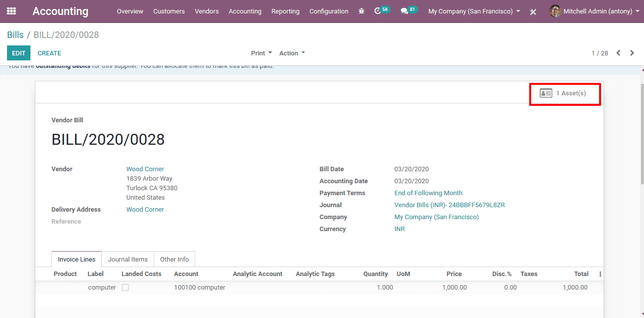644x318 pixels.
Task: Click the vertical page scrollbar
Action: (642, 134)
